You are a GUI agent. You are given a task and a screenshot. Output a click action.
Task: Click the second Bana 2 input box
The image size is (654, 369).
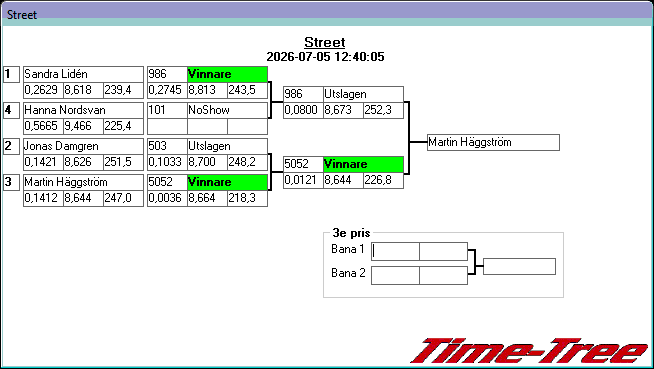443,276
